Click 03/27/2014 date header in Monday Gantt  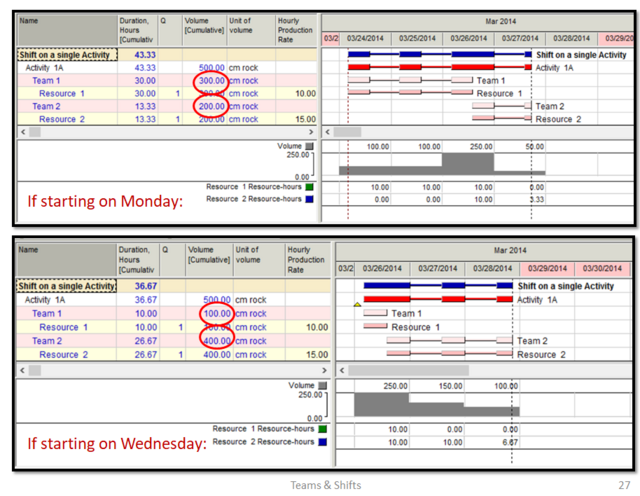pos(520,38)
